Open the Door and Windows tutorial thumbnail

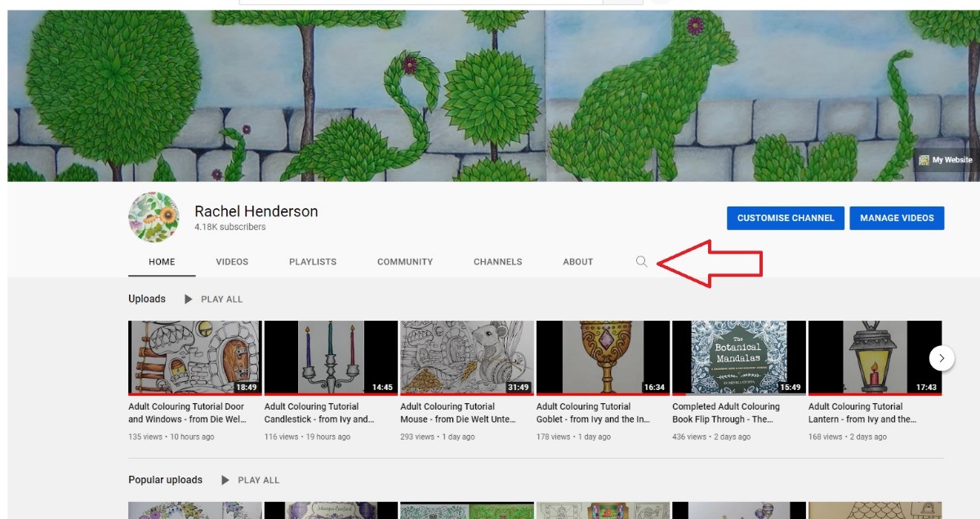click(x=194, y=357)
